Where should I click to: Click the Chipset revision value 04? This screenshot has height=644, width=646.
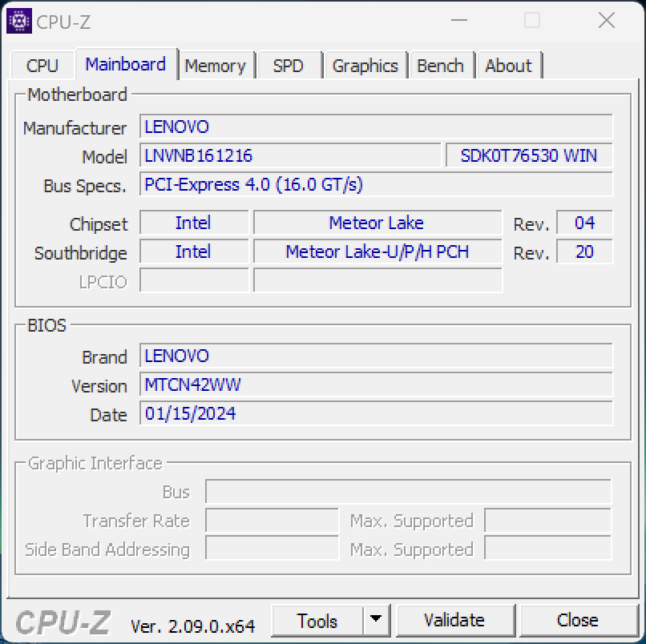pos(584,223)
